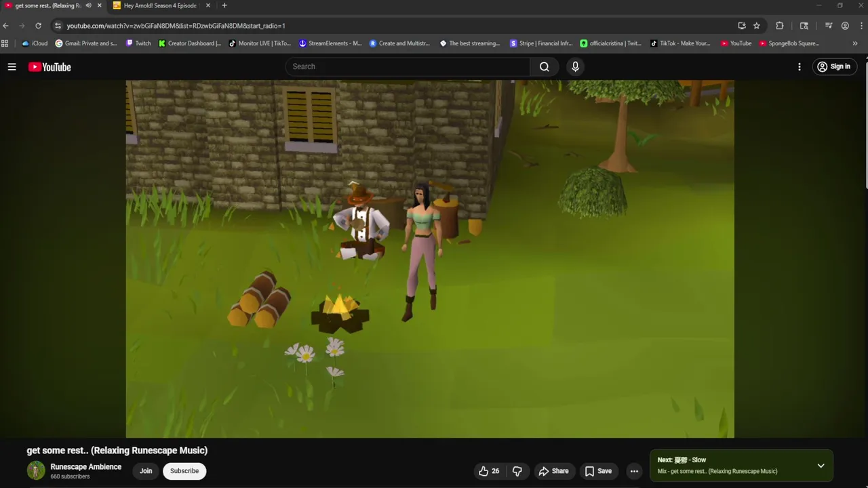
Task: Open the Stripe bookmark
Action: [541, 43]
